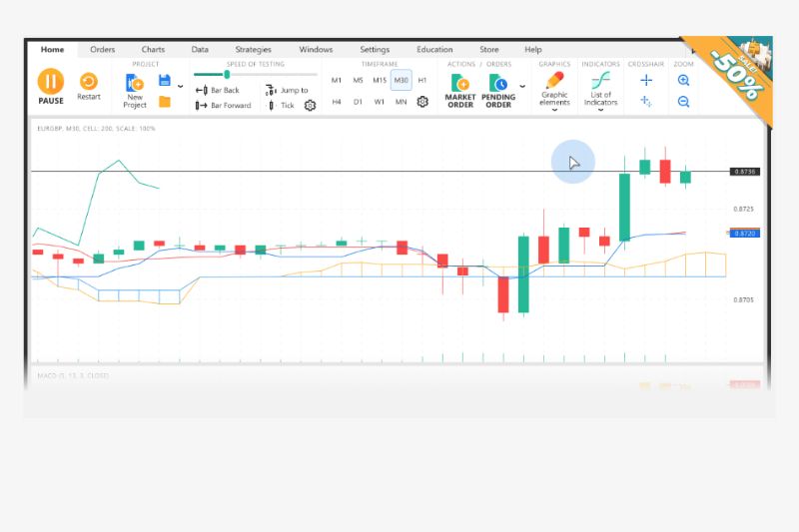
Task: Save project using the blue floppy disk icon
Action: 165,81
